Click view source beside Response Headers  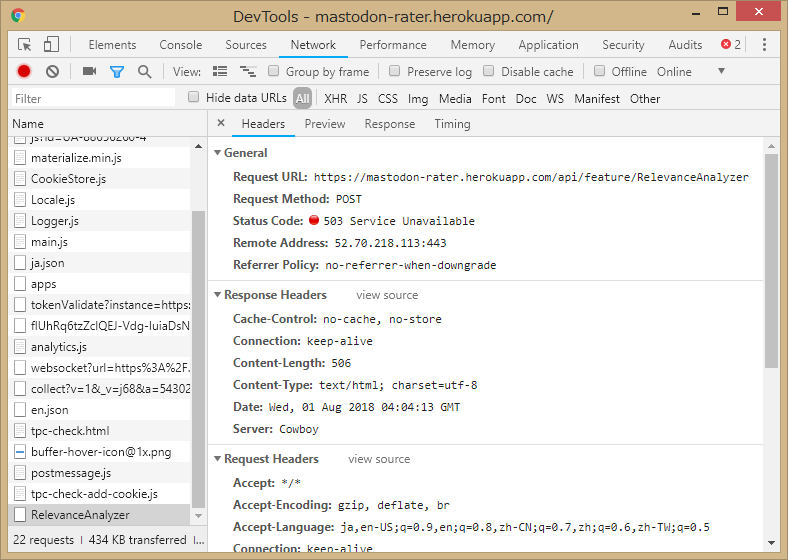pos(387,295)
